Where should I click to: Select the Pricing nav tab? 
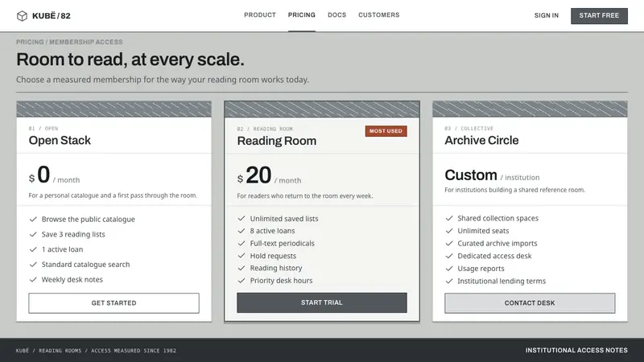pos(301,15)
